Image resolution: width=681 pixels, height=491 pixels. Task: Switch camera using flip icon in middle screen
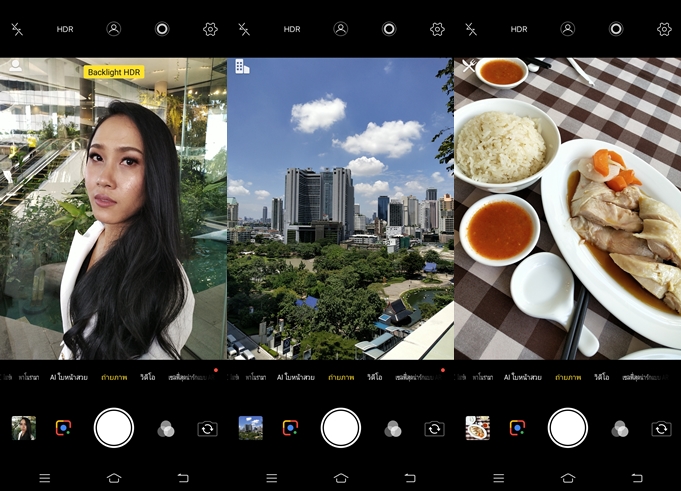[434, 428]
